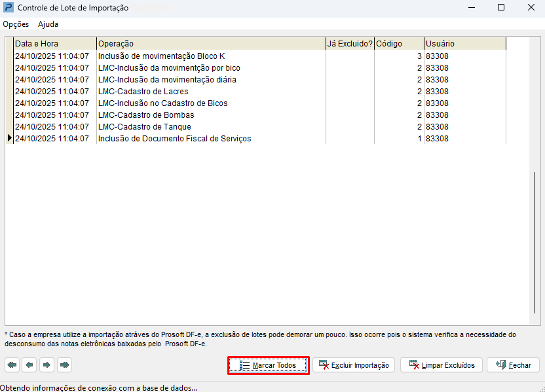Click the Usuário column header
This screenshot has width=545, height=392.
coord(465,44)
